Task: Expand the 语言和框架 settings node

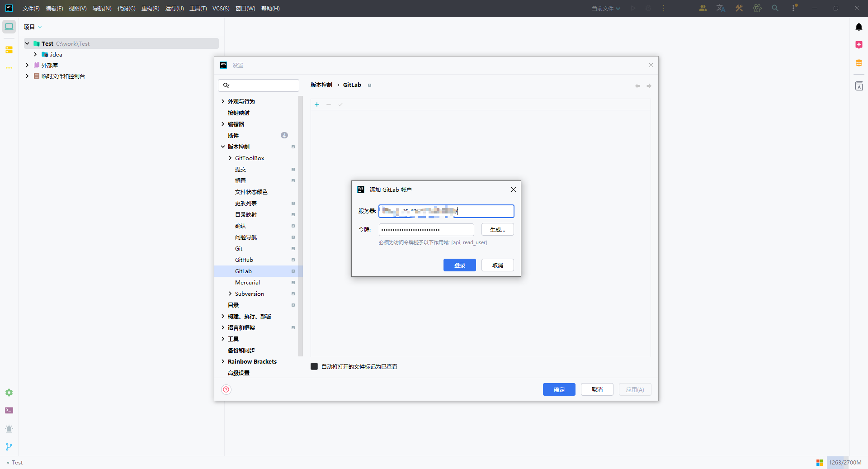Action: point(223,327)
